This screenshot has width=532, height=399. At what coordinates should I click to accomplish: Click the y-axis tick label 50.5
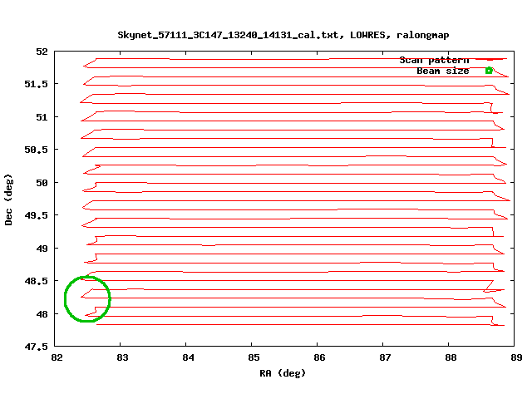[x=37, y=150]
